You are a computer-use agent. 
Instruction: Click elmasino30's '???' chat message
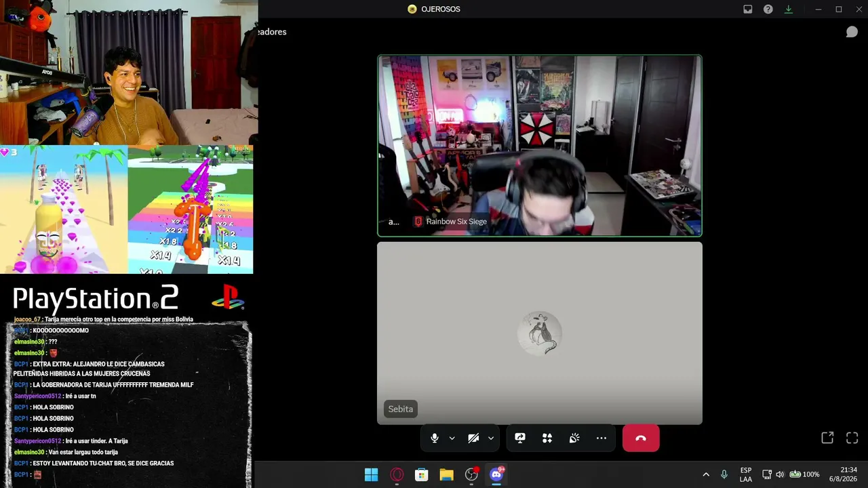[x=35, y=342]
